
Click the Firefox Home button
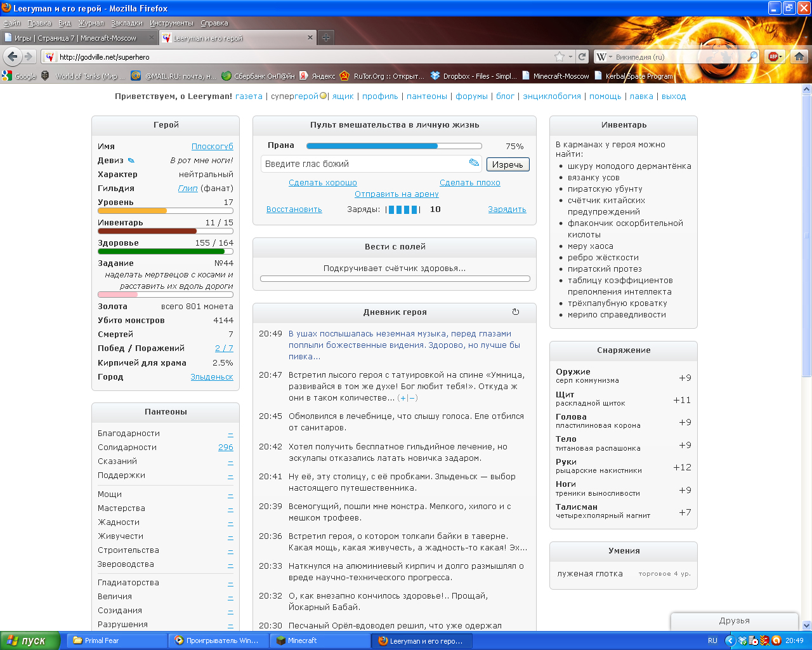(x=799, y=56)
